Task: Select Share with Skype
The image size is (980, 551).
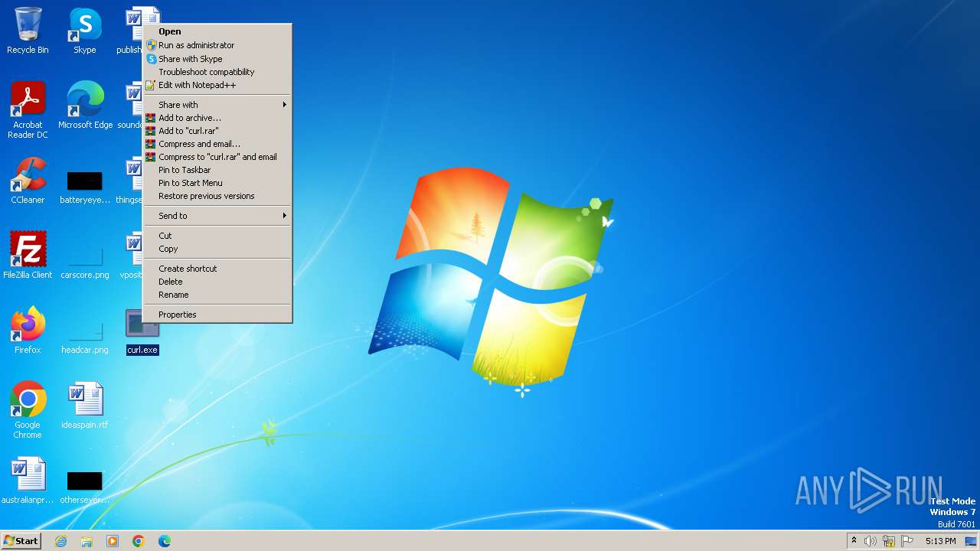Action: pyautogui.click(x=217, y=59)
